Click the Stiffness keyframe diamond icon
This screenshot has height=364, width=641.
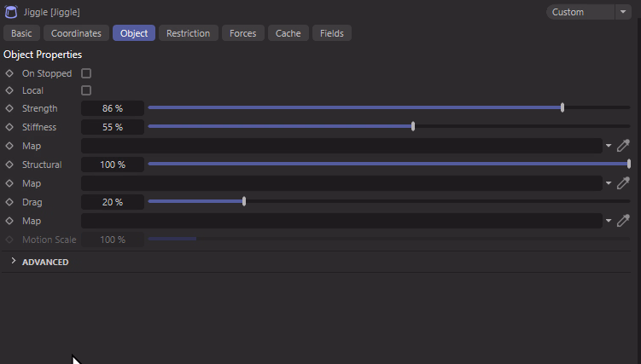click(9, 127)
